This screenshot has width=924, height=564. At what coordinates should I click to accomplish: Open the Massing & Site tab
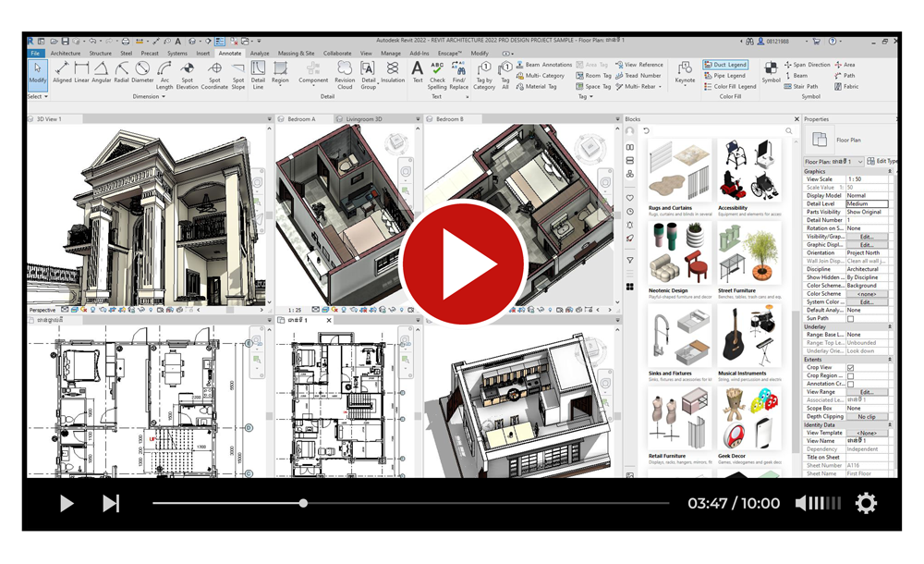(x=296, y=54)
